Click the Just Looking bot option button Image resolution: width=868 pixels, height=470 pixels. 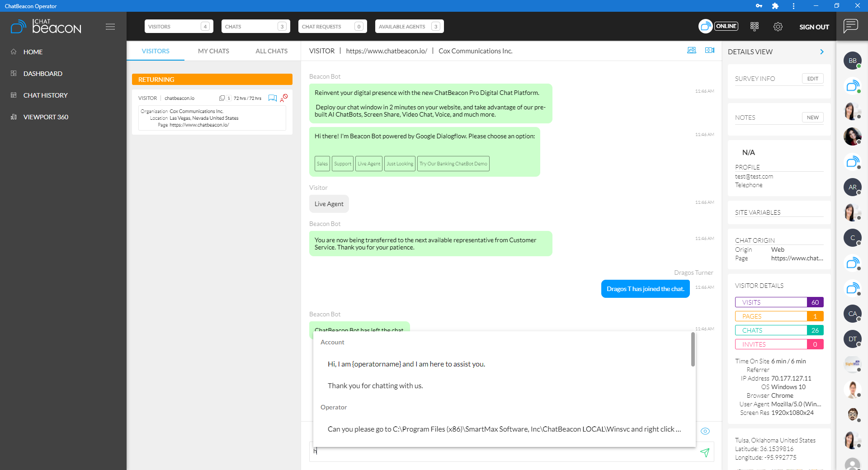[400, 164]
